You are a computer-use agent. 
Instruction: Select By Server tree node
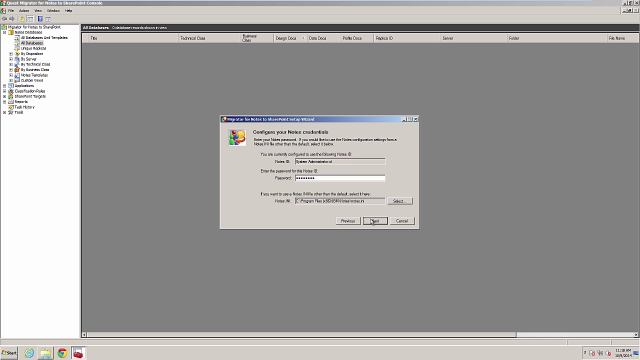coord(29,59)
